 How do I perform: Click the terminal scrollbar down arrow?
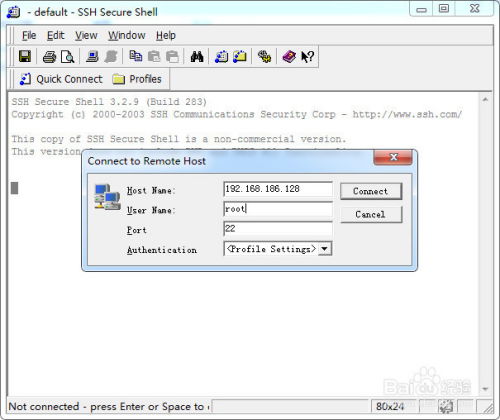(x=485, y=389)
